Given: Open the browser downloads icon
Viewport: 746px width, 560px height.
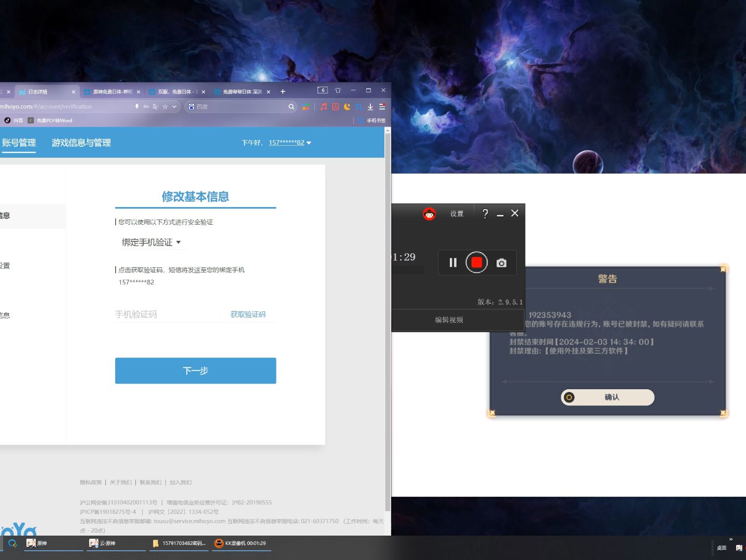Looking at the screenshot, I should pos(370,106).
